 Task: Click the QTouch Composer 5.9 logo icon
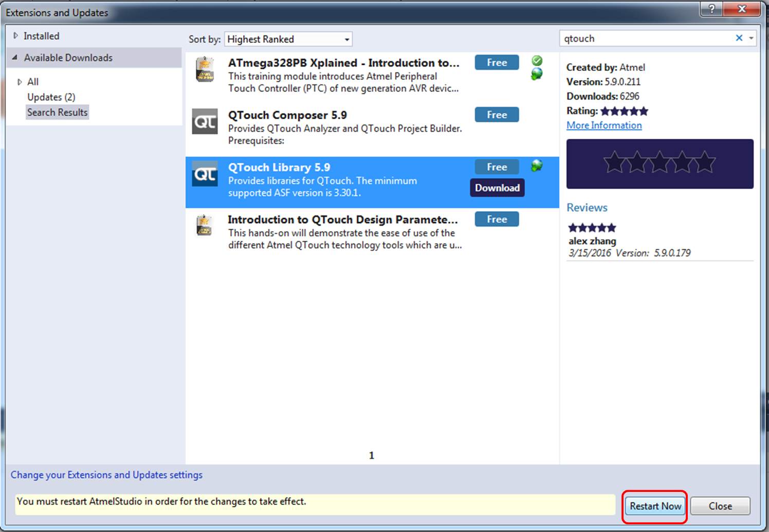click(205, 121)
